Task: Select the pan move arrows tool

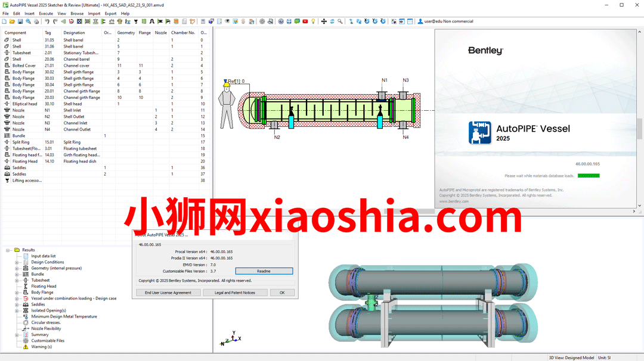Action: click(x=324, y=21)
